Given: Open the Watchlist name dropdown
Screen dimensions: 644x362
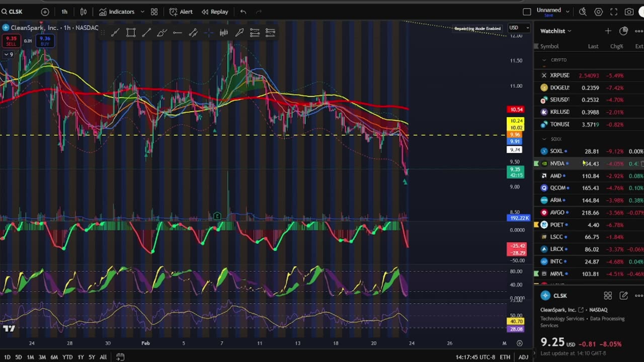Looking at the screenshot, I should tap(555, 31).
